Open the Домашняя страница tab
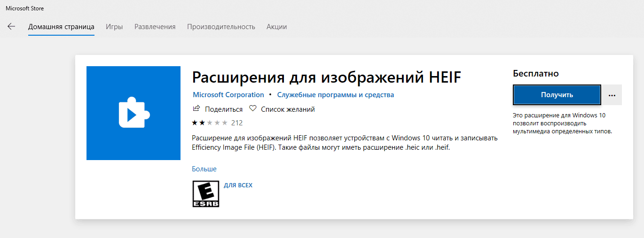Screen dimensions: 644x238 point(61,27)
